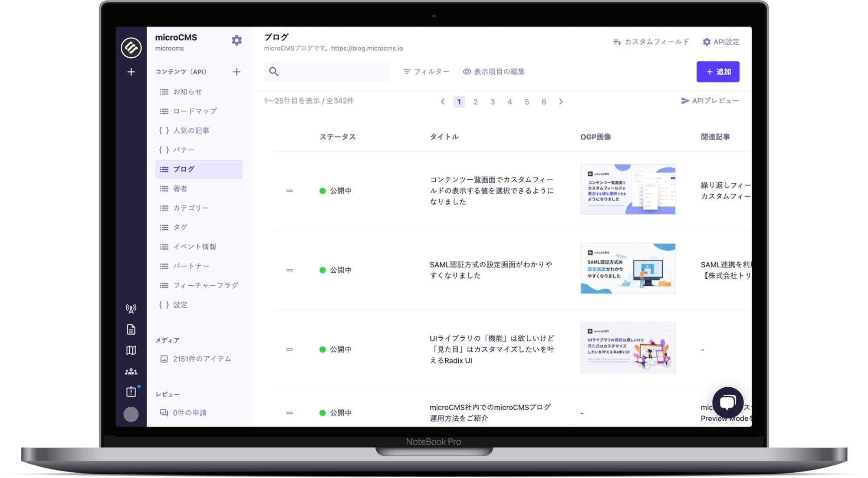
Task: Go to previous page chevron
Action: [x=442, y=102]
